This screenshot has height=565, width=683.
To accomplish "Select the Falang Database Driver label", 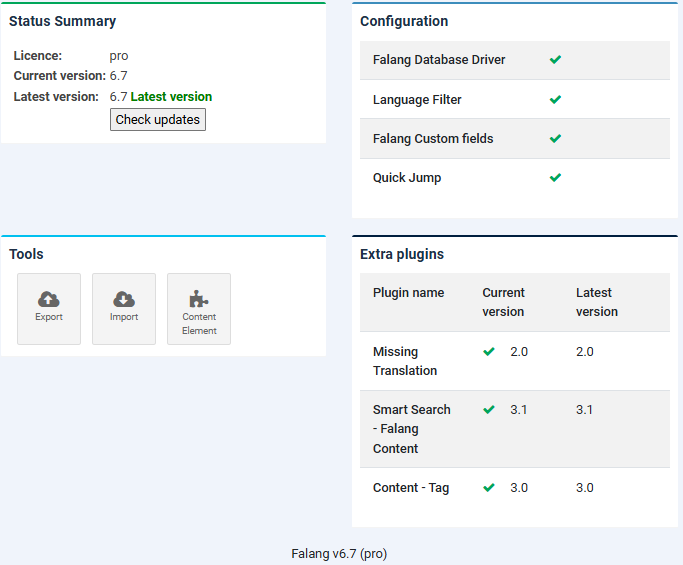I will (x=439, y=60).
